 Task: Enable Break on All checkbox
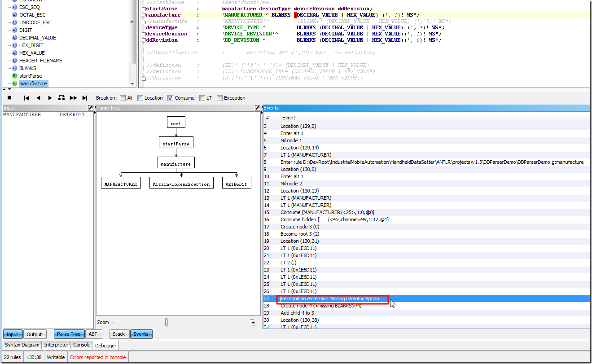[123, 98]
